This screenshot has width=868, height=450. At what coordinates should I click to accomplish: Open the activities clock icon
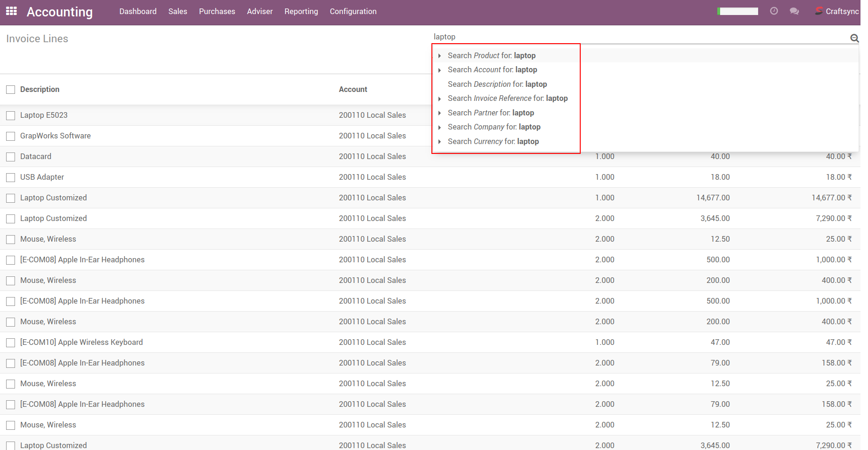point(774,11)
